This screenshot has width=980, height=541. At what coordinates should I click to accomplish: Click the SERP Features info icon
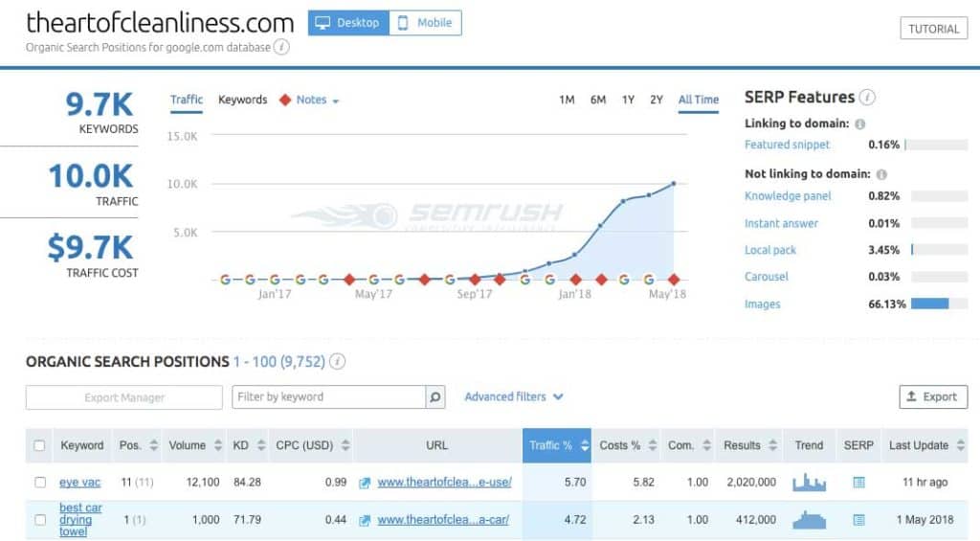(867, 98)
